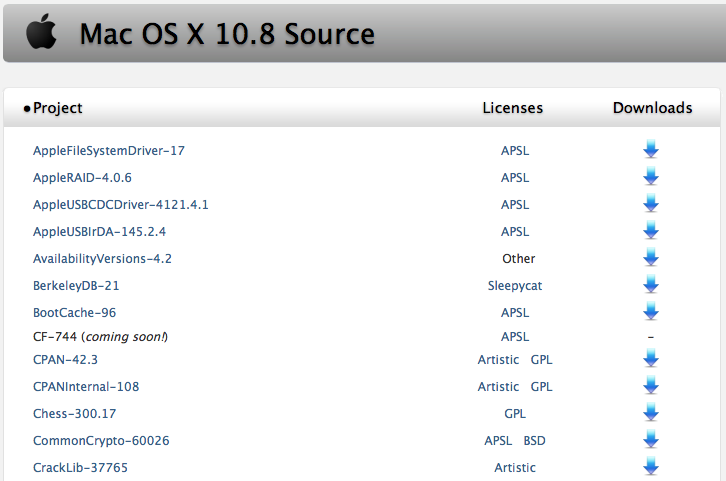Download CPAN-42.3 via blue arrow icon
This screenshot has height=481, width=726.
point(651,358)
